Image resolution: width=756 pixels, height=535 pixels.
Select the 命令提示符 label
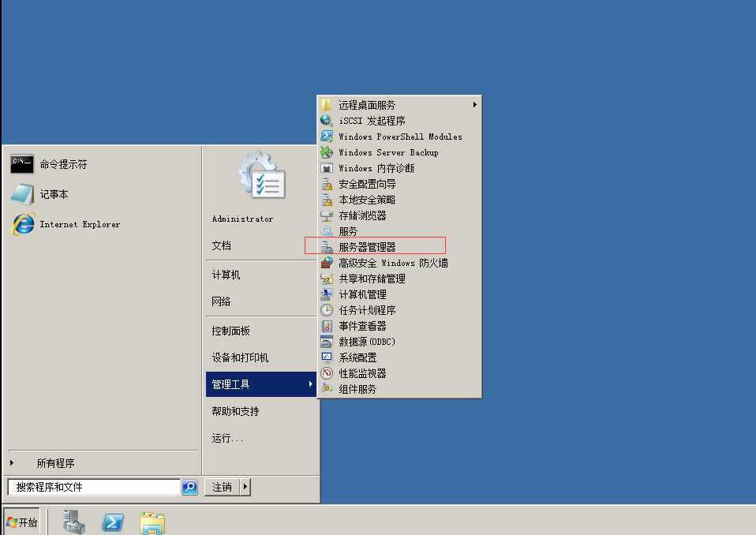pos(63,164)
